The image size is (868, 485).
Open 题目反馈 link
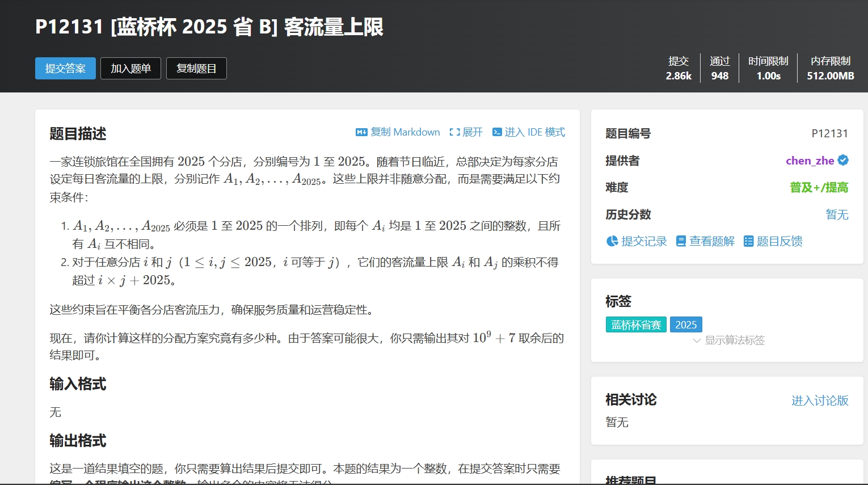pos(779,241)
